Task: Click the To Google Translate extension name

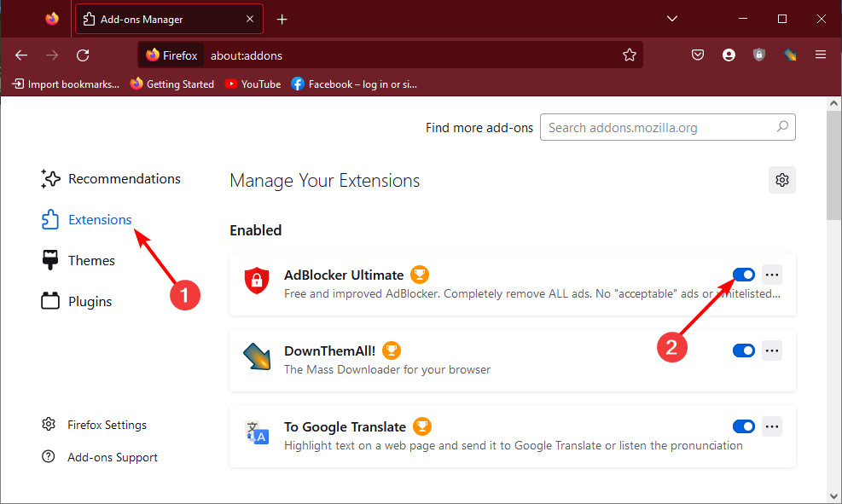Action: pyautogui.click(x=345, y=426)
